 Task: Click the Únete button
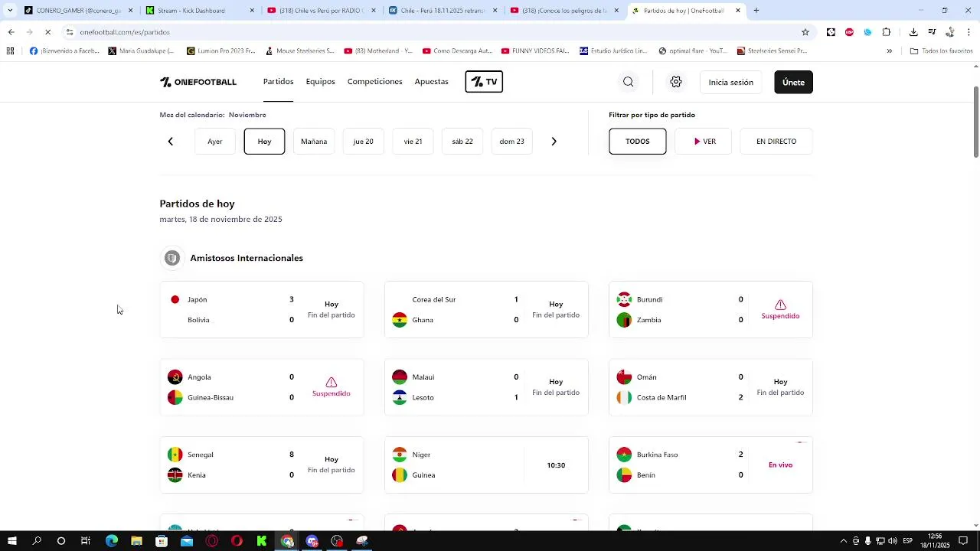[x=794, y=82]
